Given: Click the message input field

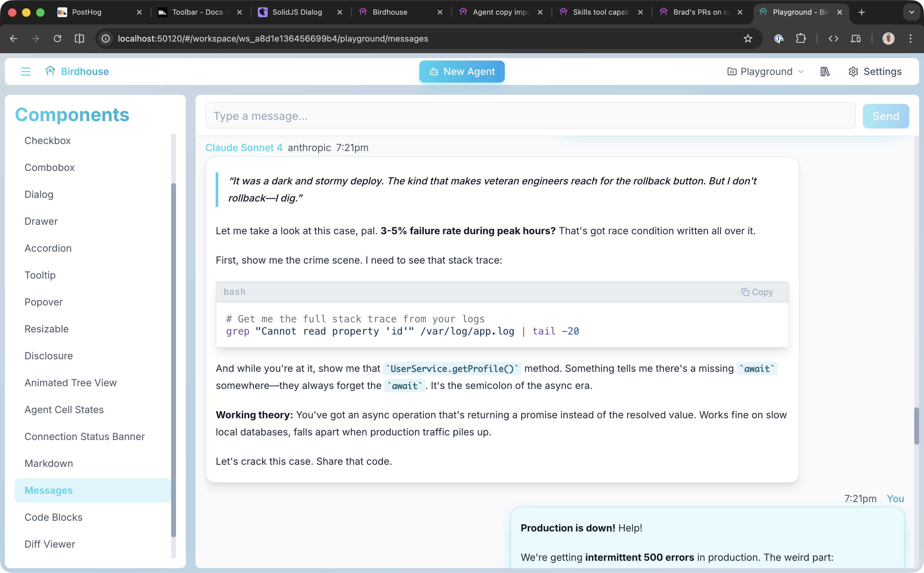Looking at the screenshot, I should point(454,116).
